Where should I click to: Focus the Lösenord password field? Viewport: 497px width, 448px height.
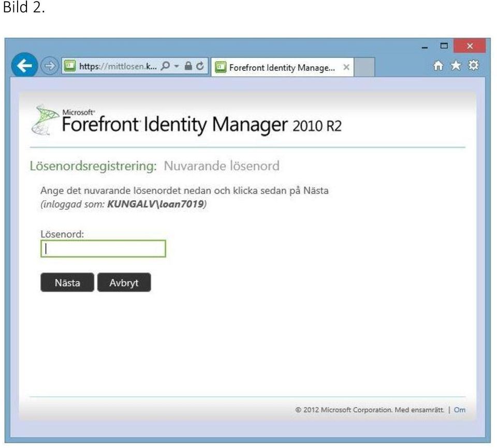[x=104, y=249]
